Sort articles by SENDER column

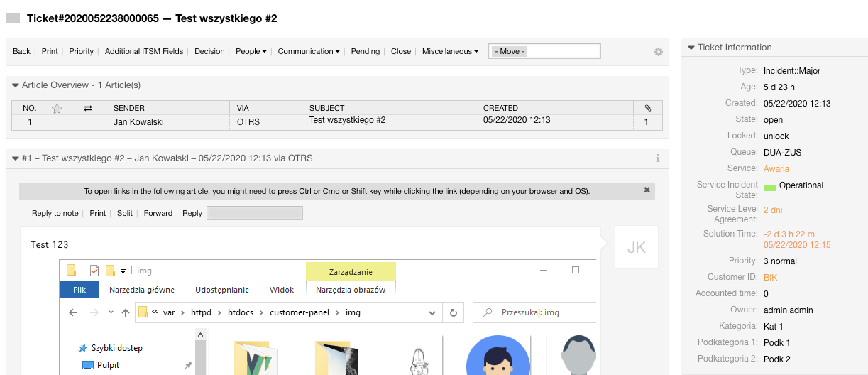click(x=168, y=108)
